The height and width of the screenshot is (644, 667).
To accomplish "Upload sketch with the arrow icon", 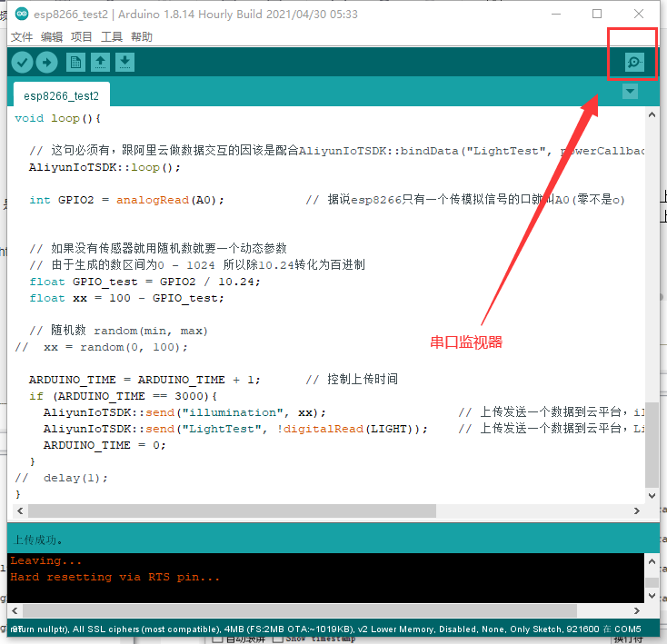I will point(46,63).
